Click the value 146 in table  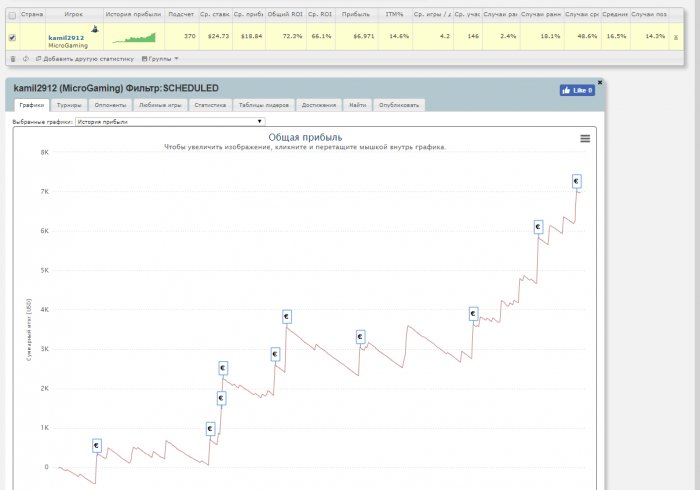click(473, 36)
